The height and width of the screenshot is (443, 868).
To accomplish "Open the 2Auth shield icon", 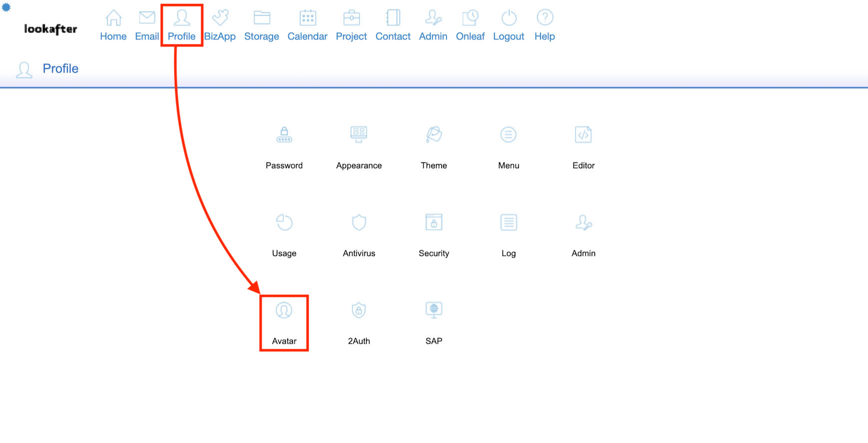I will tap(359, 311).
